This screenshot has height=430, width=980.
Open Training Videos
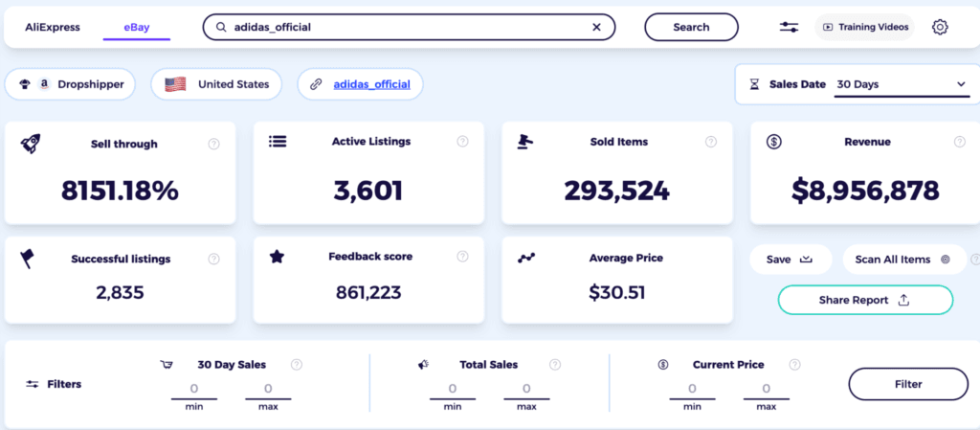pos(864,28)
